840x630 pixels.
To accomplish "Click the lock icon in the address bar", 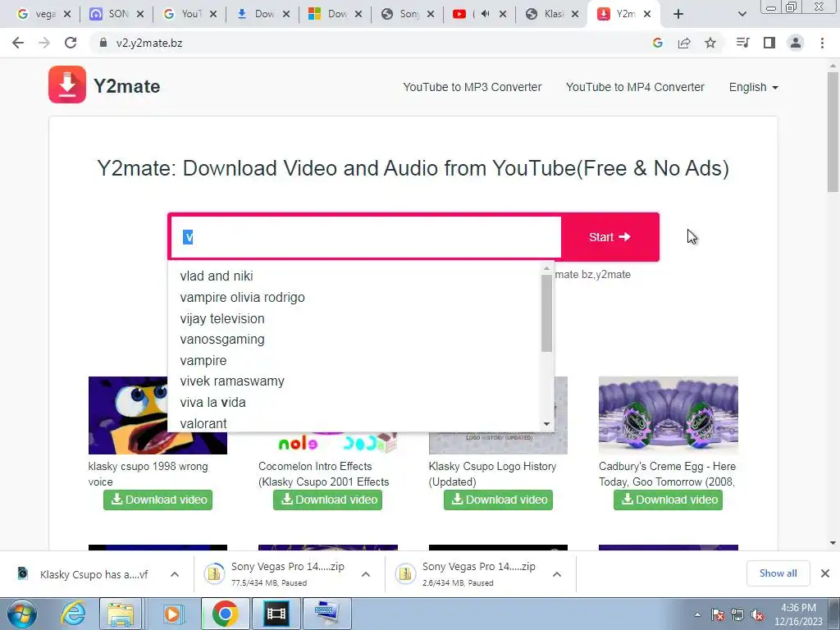I will [103, 43].
